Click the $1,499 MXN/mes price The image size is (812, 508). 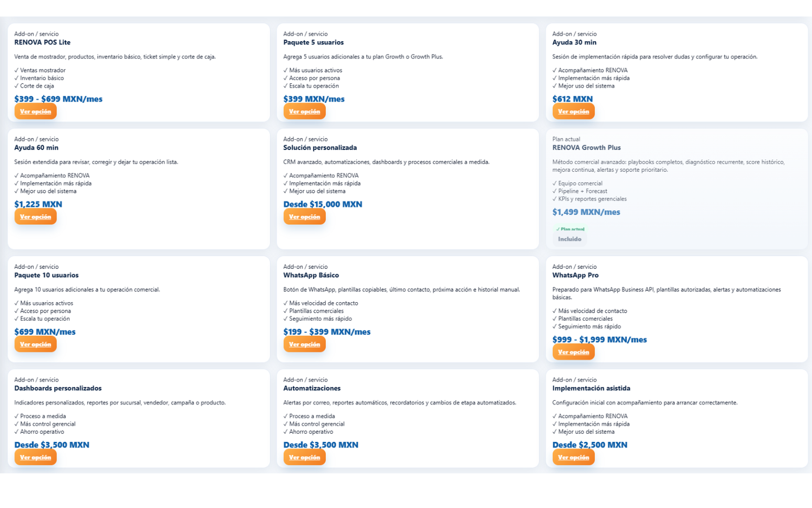pos(586,212)
